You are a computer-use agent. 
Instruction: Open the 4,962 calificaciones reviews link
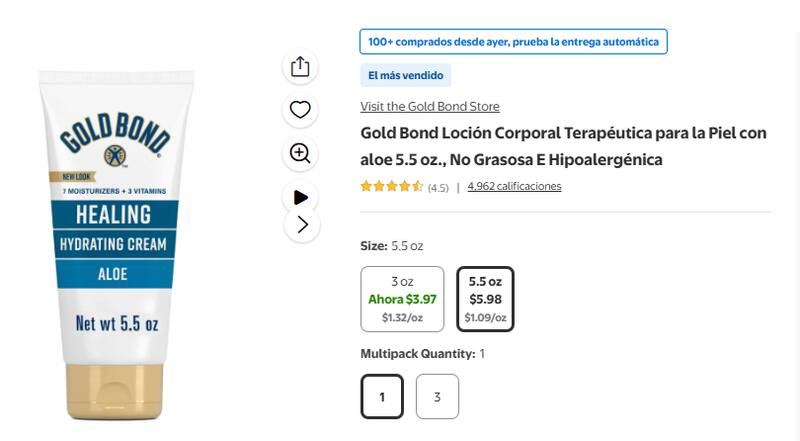click(x=514, y=186)
